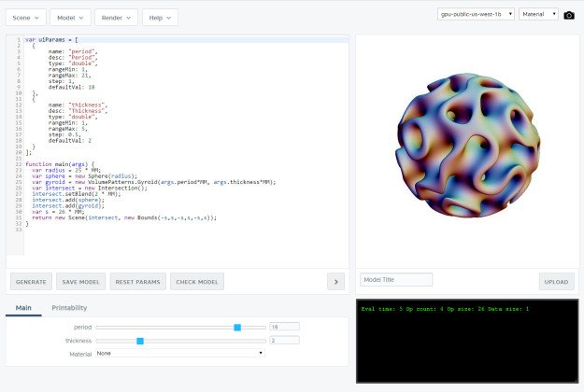Switch to the Printability tab
584x392 pixels.
69,308
